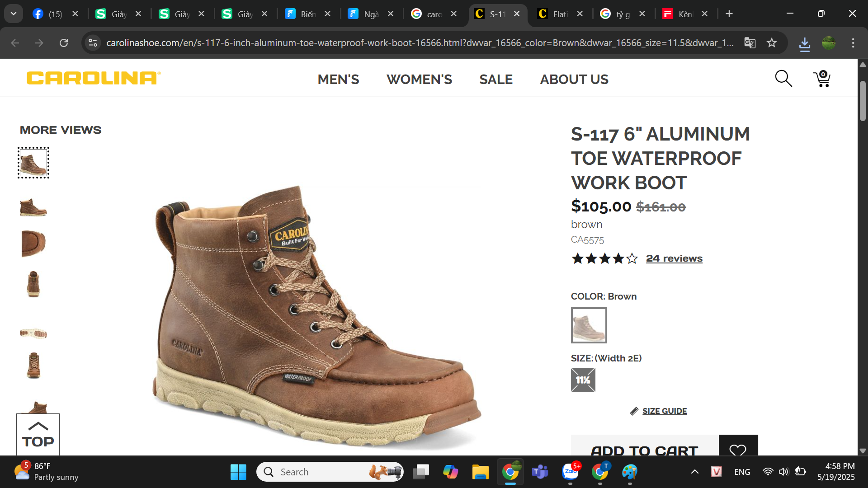Viewport: 868px width, 488px height.
Task: Show hidden system tray icons
Action: (695, 472)
